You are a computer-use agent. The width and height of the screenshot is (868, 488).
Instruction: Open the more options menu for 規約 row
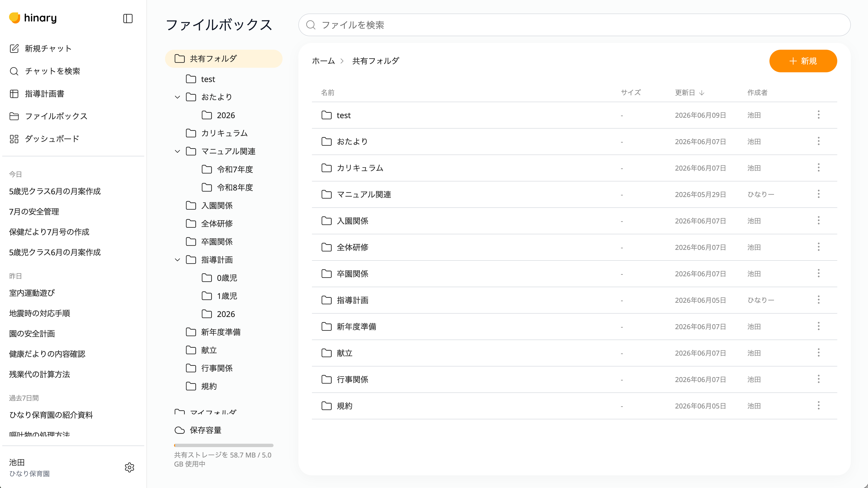point(818,406)
